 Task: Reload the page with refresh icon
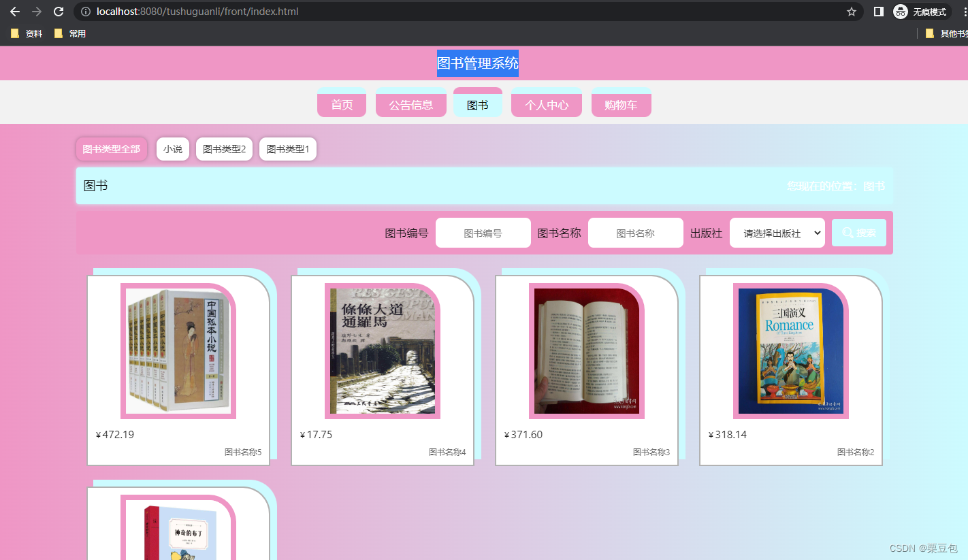(59, 12)
